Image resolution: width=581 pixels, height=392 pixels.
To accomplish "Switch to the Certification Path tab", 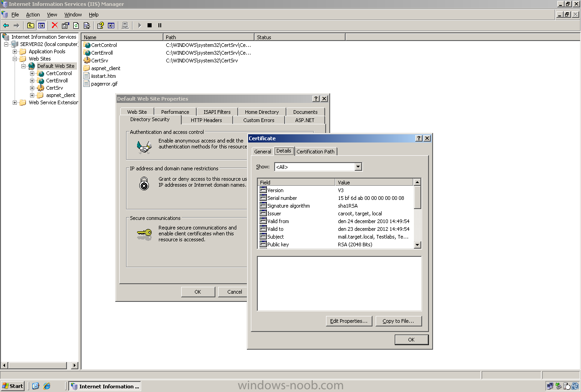I will (316, 152).
